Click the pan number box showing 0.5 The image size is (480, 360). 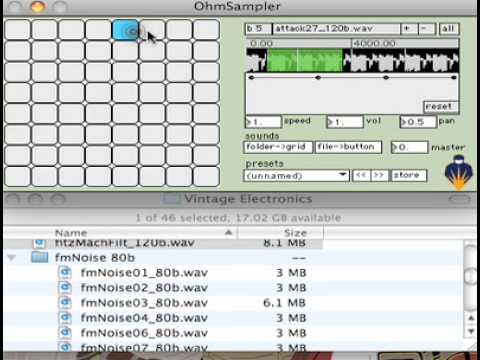pyautogui.click(x=418, y=122)
